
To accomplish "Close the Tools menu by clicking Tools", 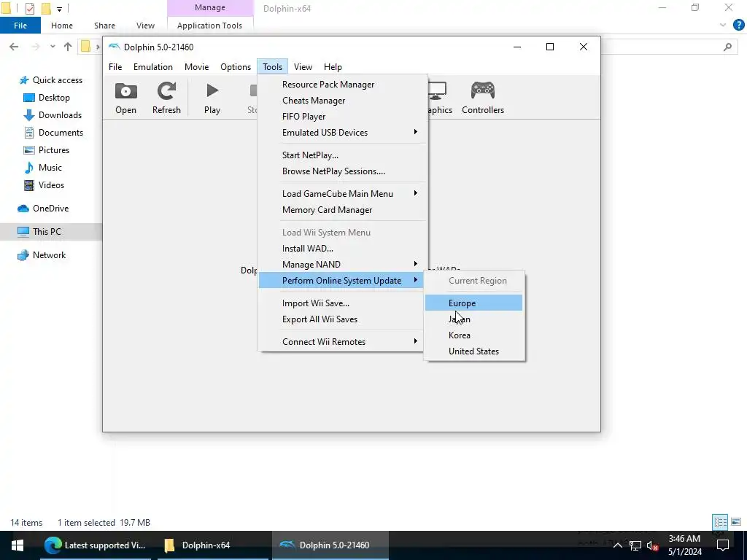I will point(273,66).
